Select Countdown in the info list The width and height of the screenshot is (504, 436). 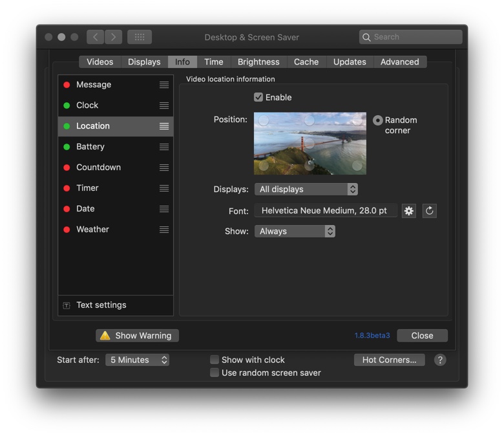(x=116, y=168)
